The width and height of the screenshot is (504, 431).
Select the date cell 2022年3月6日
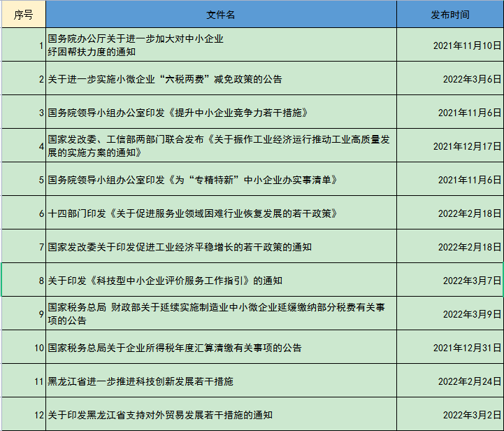[449, 79]
